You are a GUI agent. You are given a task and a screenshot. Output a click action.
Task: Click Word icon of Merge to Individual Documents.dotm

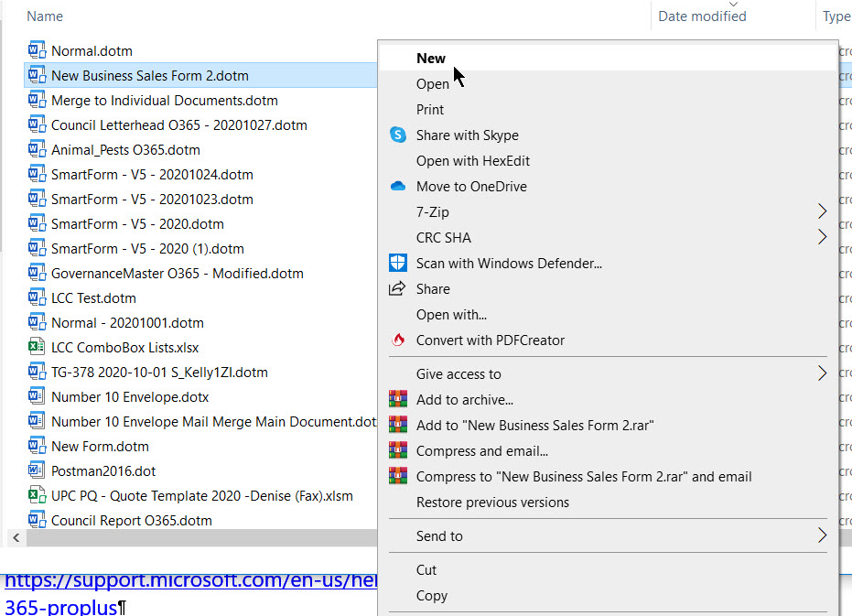click(37, 100)
